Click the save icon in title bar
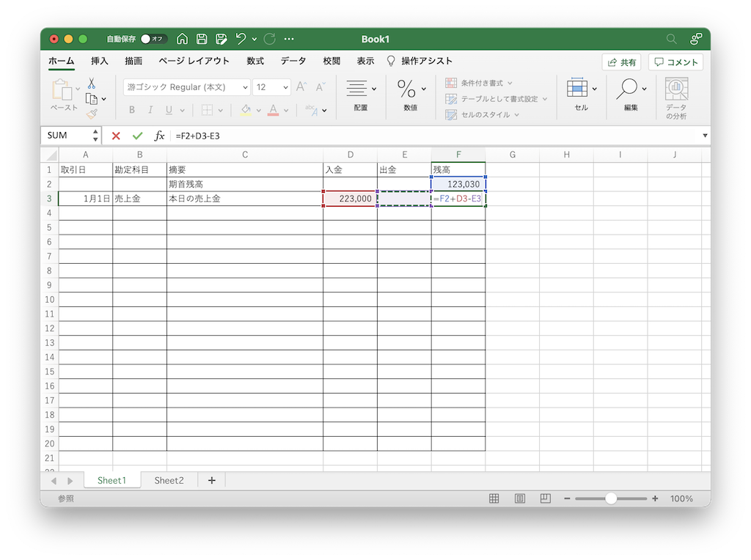Viewport: 751px width, 560px height. [202, 39]
